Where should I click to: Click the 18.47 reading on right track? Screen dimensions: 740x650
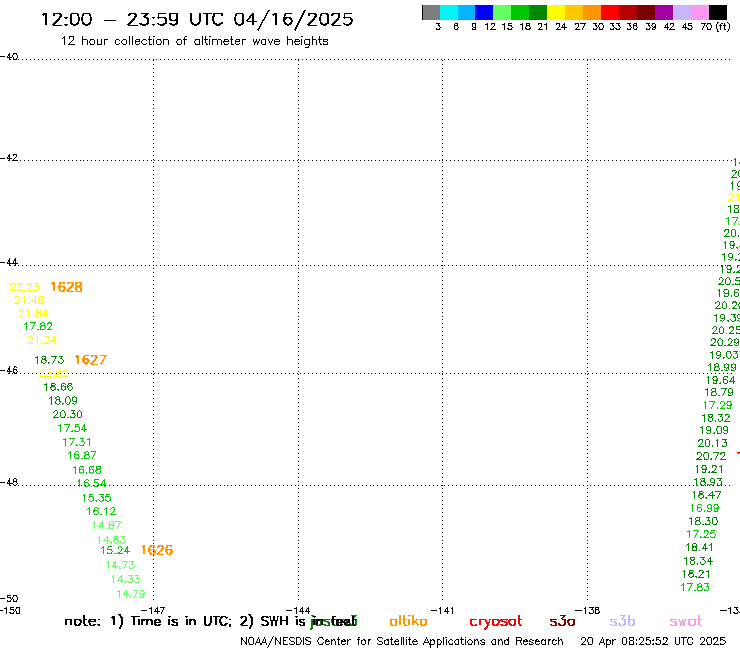pos(706,495)
